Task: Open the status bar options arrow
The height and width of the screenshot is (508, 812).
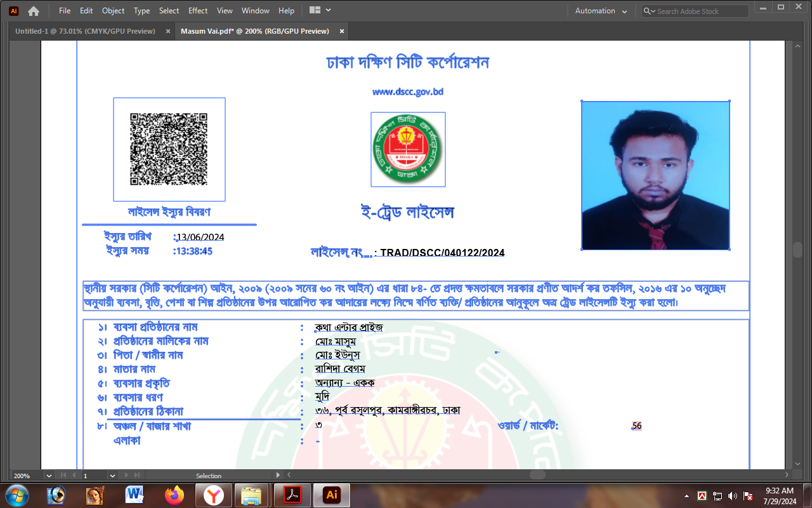Action: pos(278,475)
